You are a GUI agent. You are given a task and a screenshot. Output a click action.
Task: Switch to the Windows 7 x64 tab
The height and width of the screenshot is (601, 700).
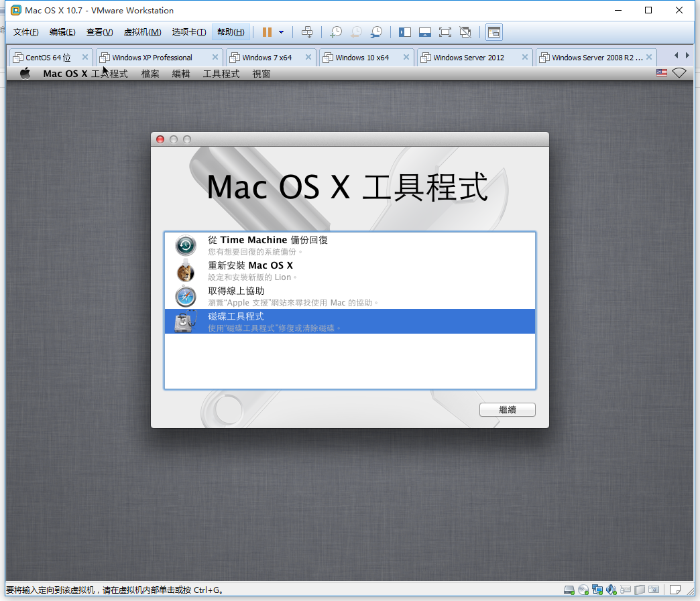[x=267, y=58]
